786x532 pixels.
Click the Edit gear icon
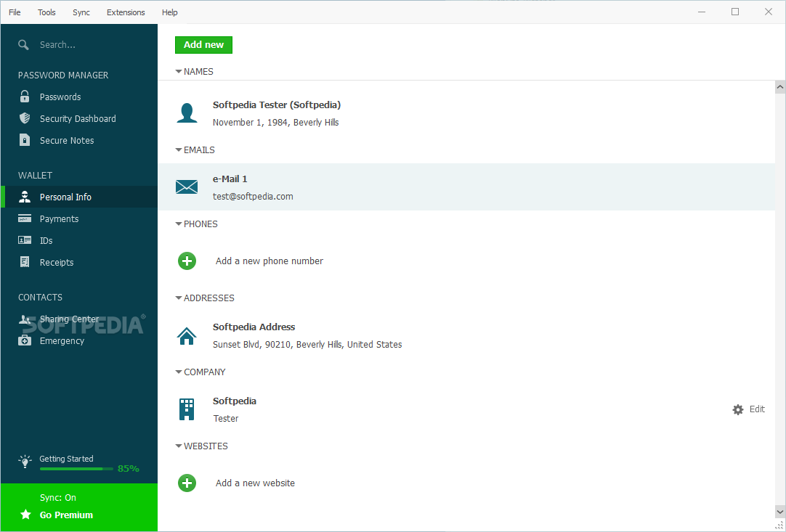[x=738, y=410]
